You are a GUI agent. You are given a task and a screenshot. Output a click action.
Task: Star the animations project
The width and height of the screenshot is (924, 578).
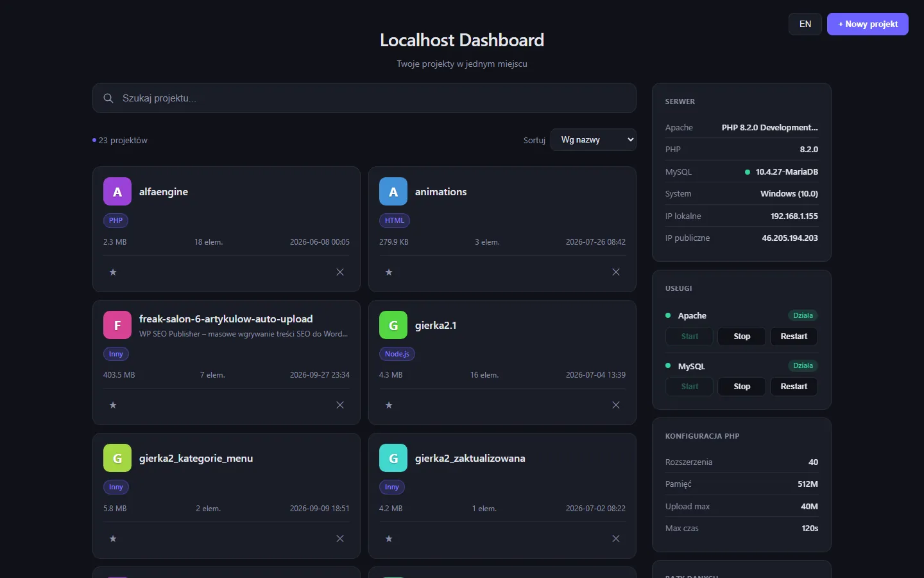click(389, 272)
